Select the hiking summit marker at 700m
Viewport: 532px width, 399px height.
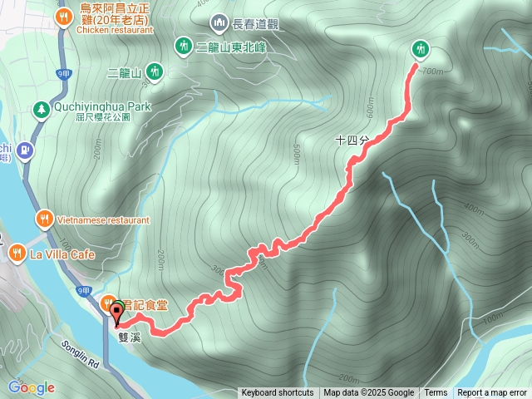(x=421, y=50)
